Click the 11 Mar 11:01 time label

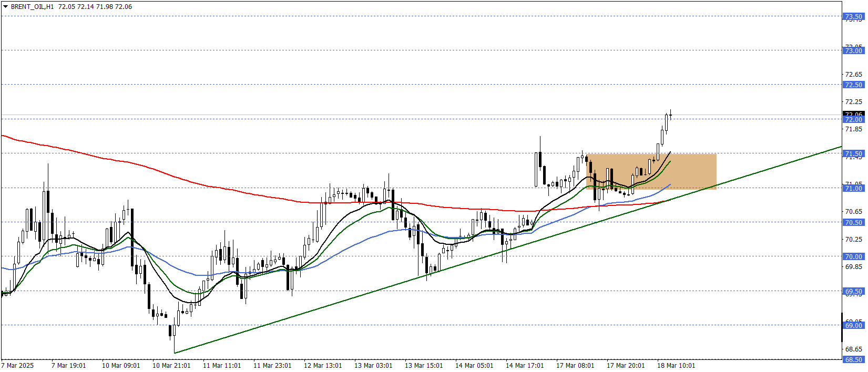pos(222,365)
